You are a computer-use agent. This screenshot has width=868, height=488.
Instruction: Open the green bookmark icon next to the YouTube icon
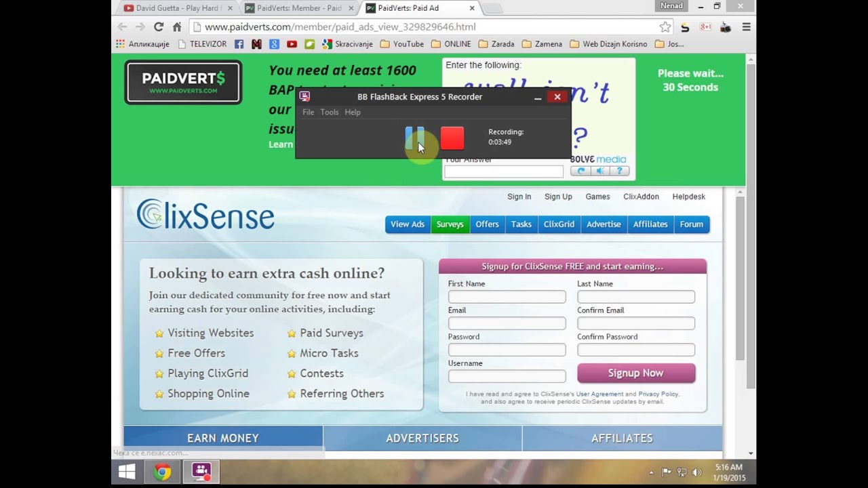[309, 44]
